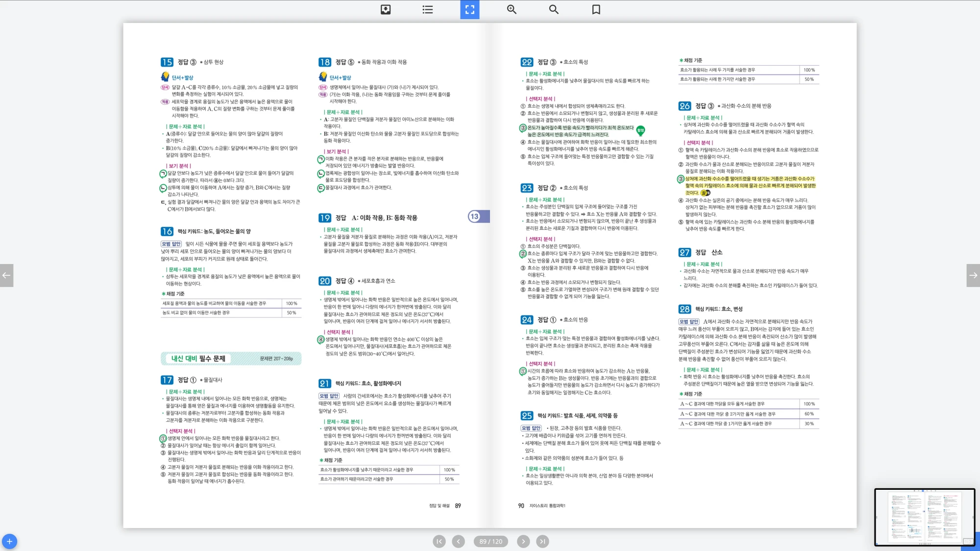Click the 89 / 120 page indicator
Image resolution: width=980 pixels, height=551 pixels.
click(490, 541)
